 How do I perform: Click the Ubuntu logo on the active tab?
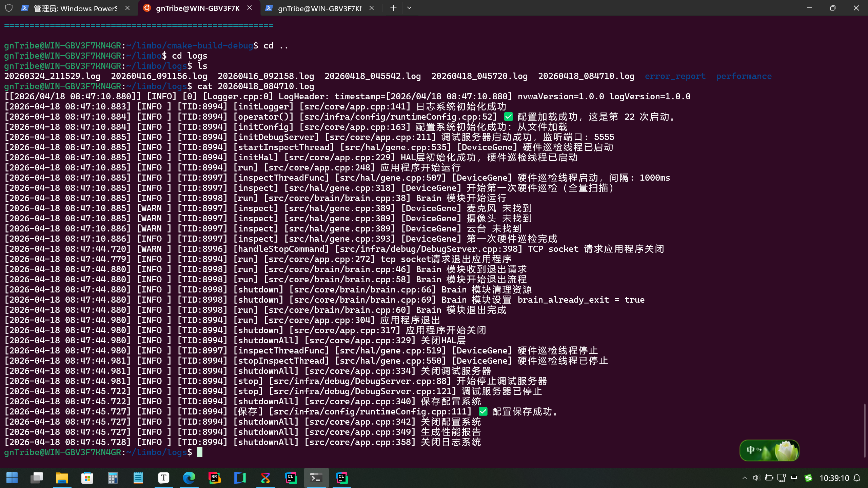point(147,8)
